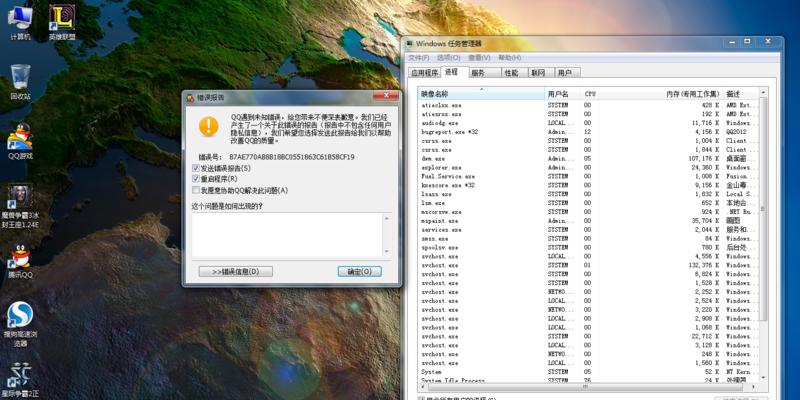Image resolution: width=800 pixels, height=400 pixels.
Task: Select the dwm.exe process row
Action: 588,159
